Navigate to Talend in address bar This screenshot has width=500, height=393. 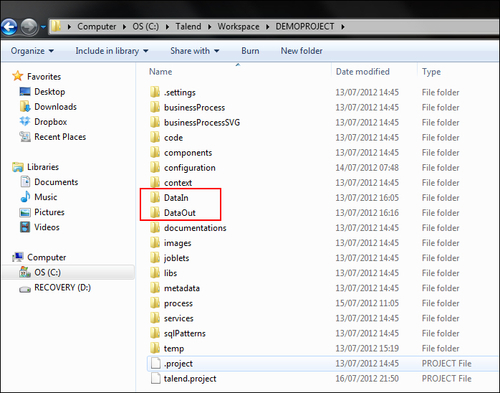[188, 27]
